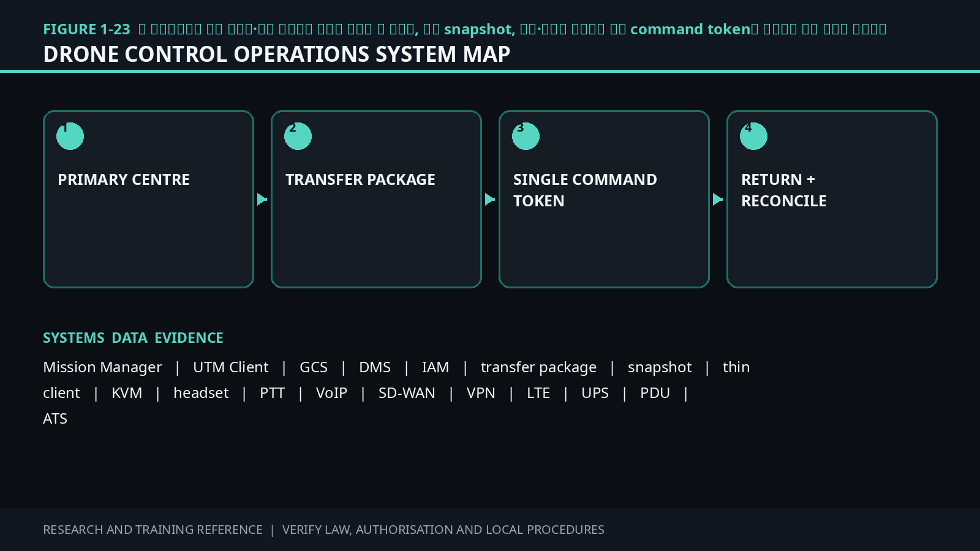Click the snapshot entry in systems list
The image size is (980, 551).
tap(660, 367)
